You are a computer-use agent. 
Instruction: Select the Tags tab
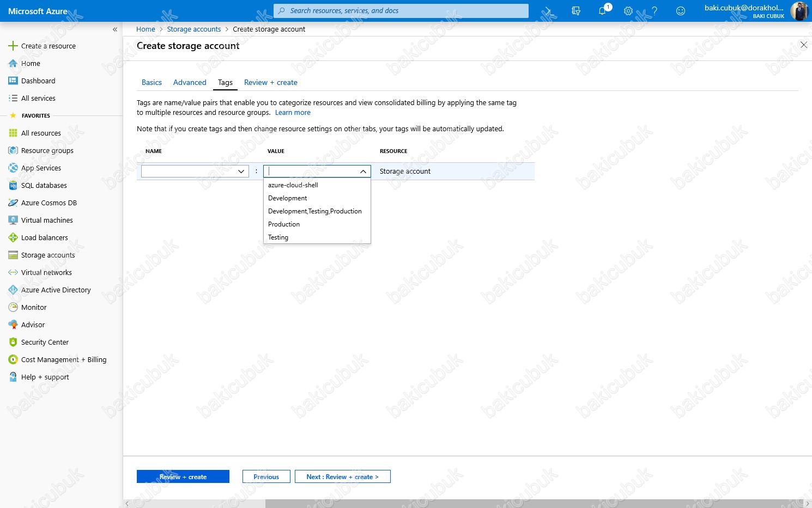225,83
